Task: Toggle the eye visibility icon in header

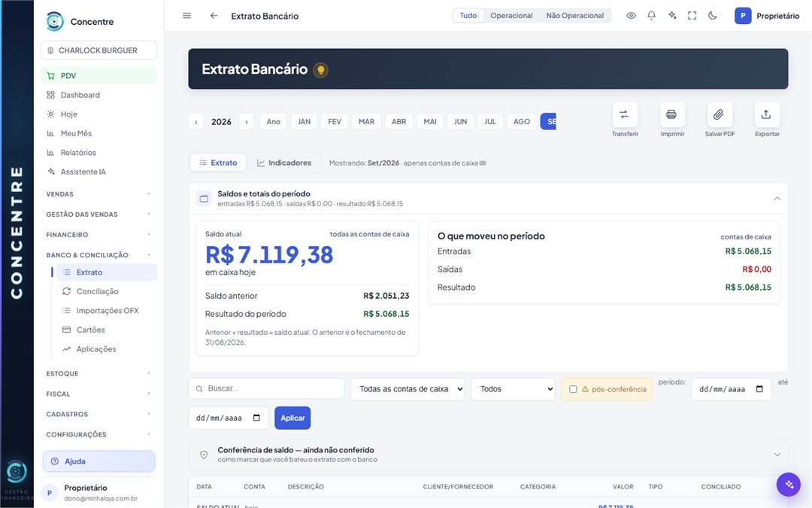Action: 631,16
